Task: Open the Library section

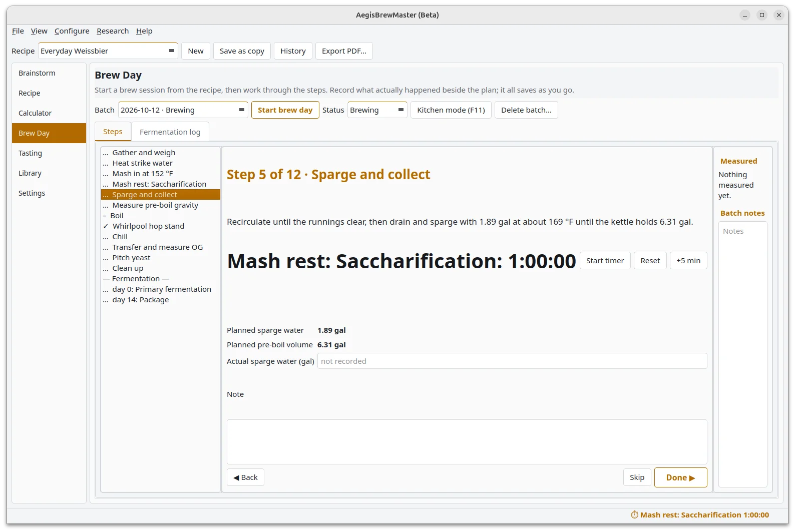Action: coord(49,173)
